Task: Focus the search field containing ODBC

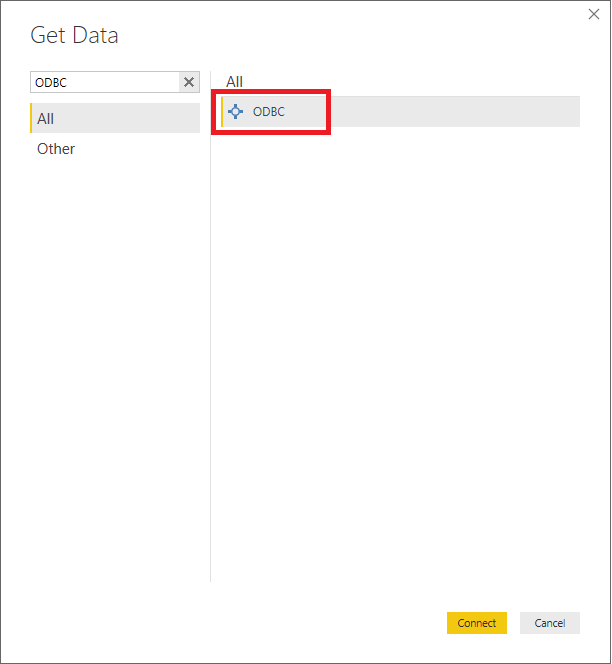Action: pos(105,82)
